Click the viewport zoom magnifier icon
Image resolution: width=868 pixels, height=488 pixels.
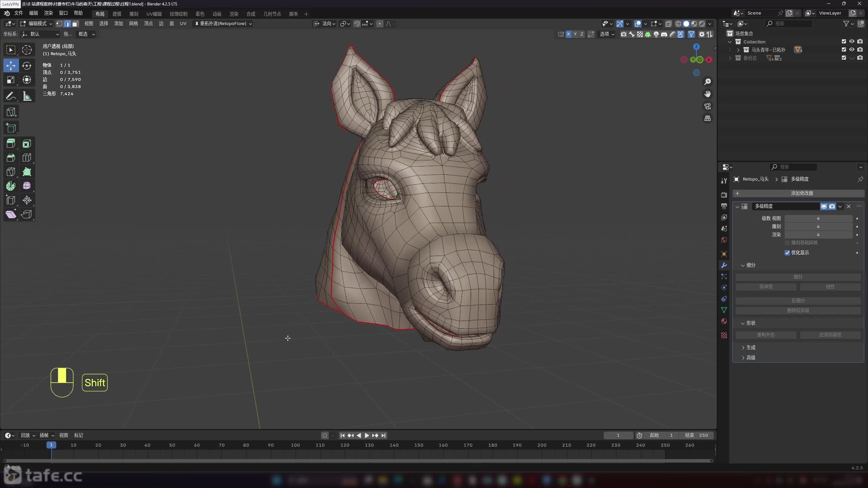(707, 82)
